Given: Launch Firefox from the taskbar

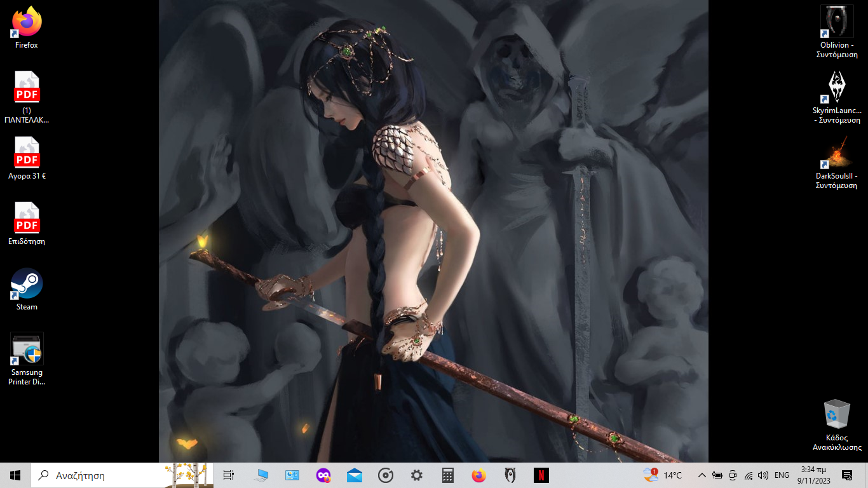Looking at the screenshot, I should (479, 475).
